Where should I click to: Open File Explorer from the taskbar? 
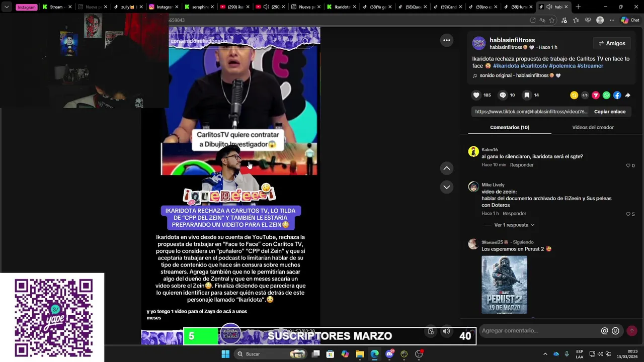click(x=360, y=354)
